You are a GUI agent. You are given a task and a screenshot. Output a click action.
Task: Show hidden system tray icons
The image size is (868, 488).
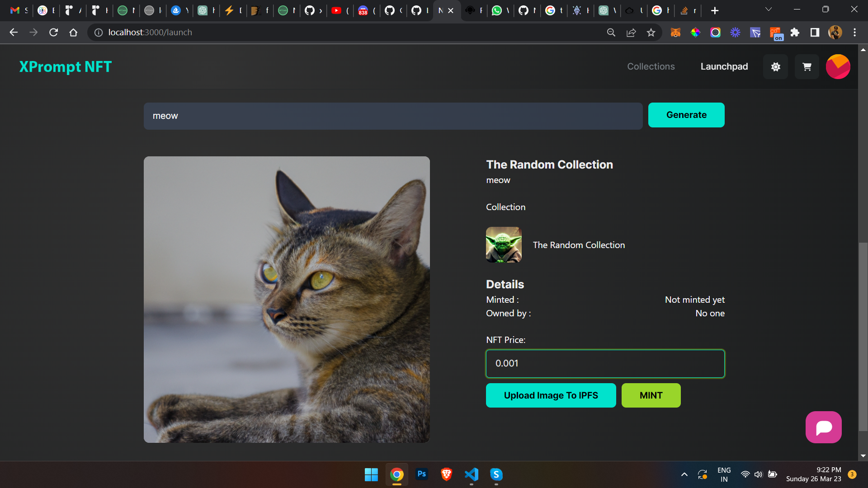tap(684, 474)
